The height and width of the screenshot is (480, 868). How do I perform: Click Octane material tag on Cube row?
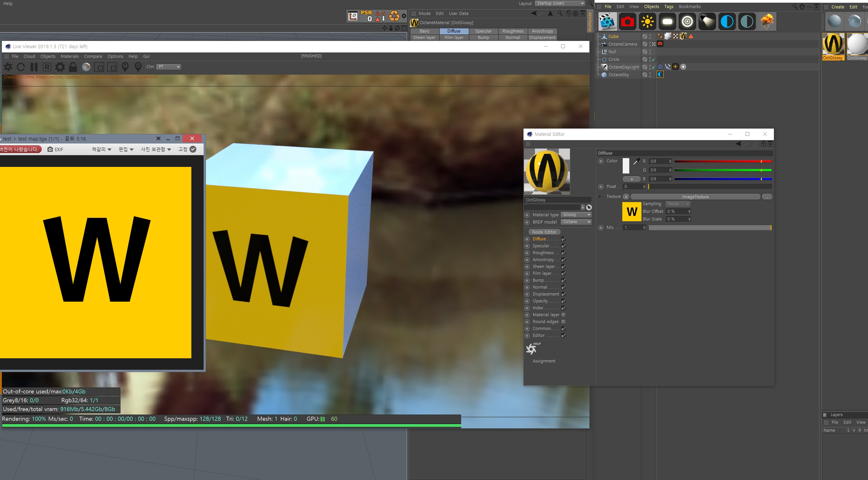coord(683,36)
